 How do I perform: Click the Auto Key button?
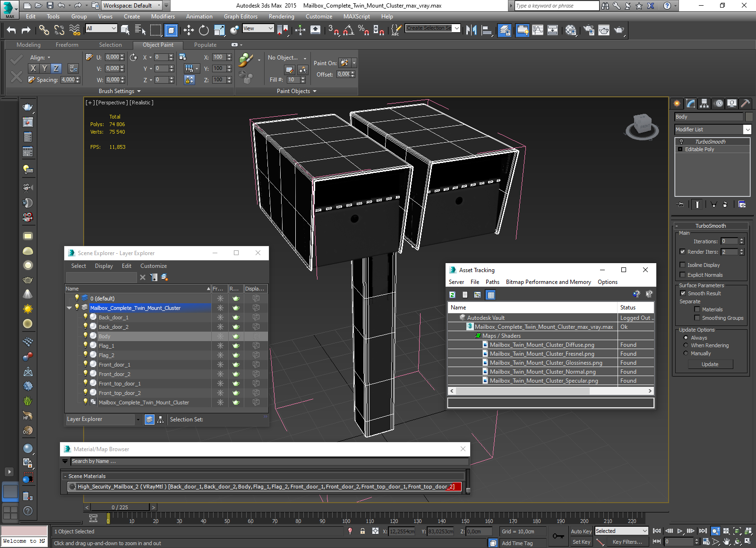click(x=581, y=531)
